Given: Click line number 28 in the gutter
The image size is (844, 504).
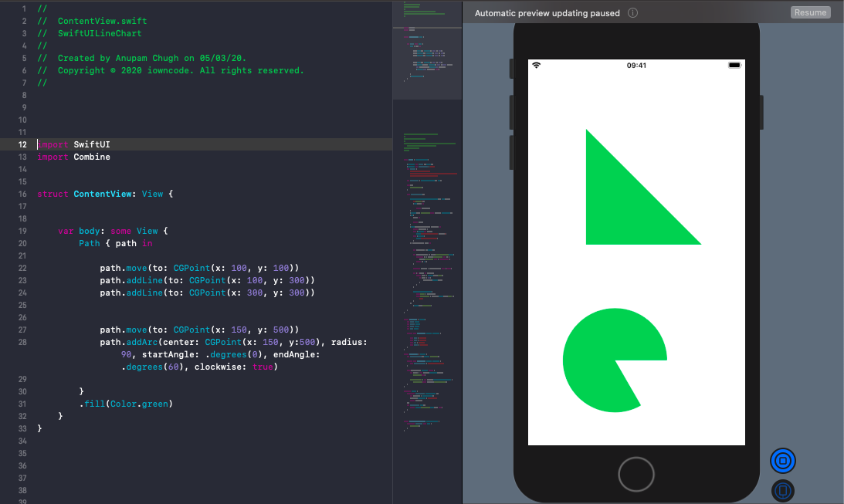Looking at the screenshot, I should pyautogui.click(x=22, y=342).
